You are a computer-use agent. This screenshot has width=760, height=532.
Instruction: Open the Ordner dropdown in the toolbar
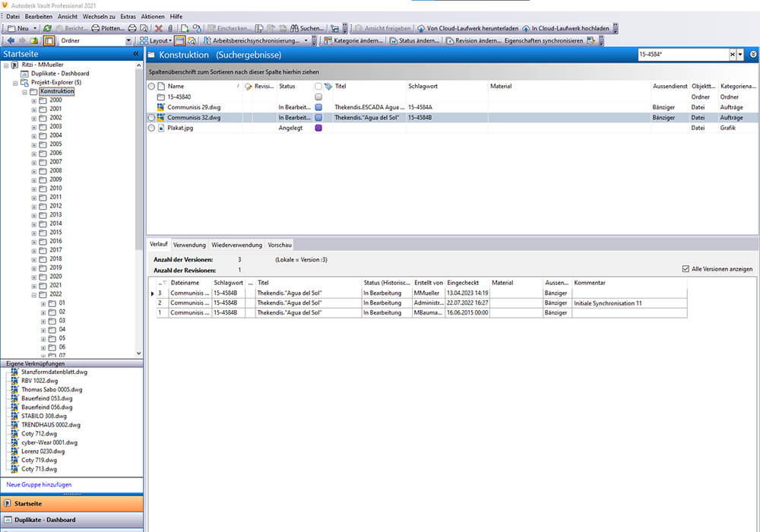[128, 41]
